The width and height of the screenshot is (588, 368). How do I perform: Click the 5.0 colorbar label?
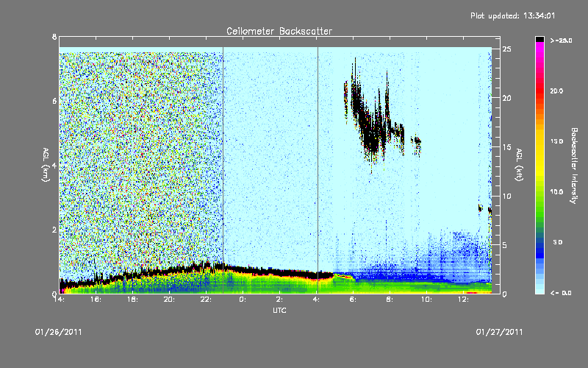(558, 242)
